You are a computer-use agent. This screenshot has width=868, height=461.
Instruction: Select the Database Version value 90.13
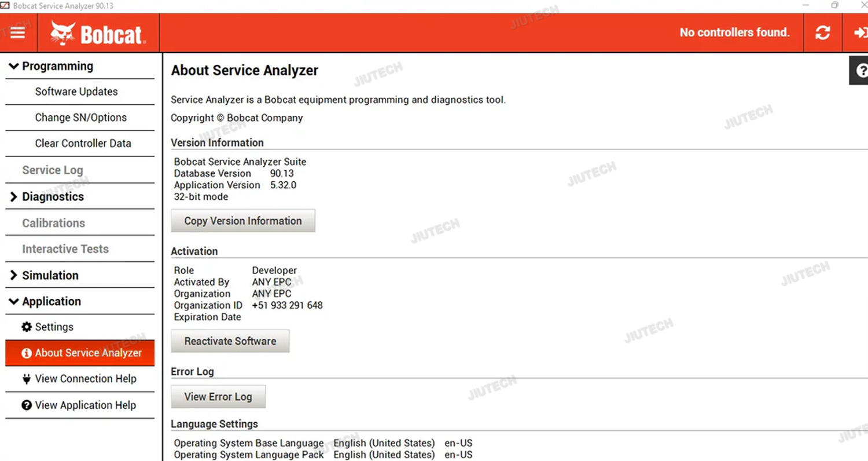click(282, 173)
